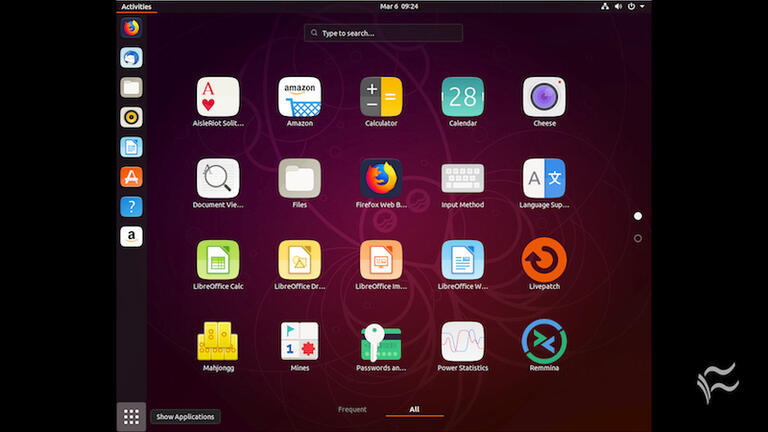The height and width of the screenshot is (432, 768).
Task: Click the Activities button
Action: [136, 7]
